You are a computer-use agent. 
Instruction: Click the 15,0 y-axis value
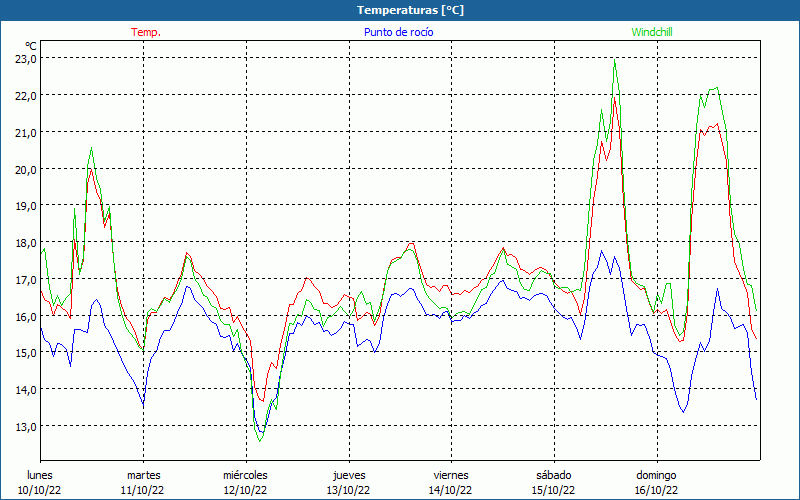click(26, 353)
